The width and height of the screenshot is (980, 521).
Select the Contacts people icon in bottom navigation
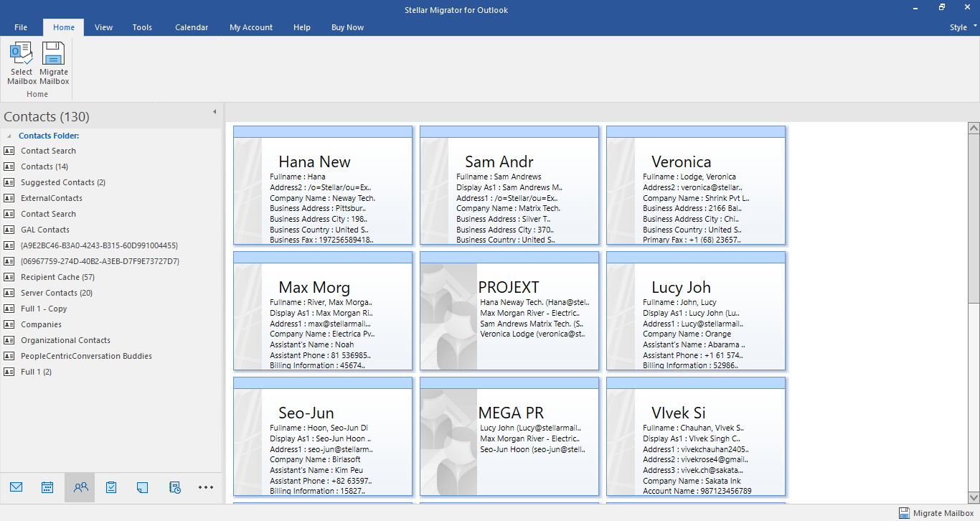80,487
